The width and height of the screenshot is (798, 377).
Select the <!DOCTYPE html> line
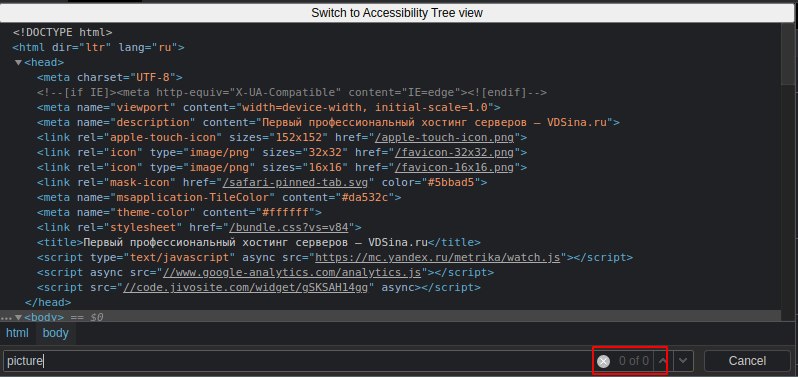click(63, 33)
